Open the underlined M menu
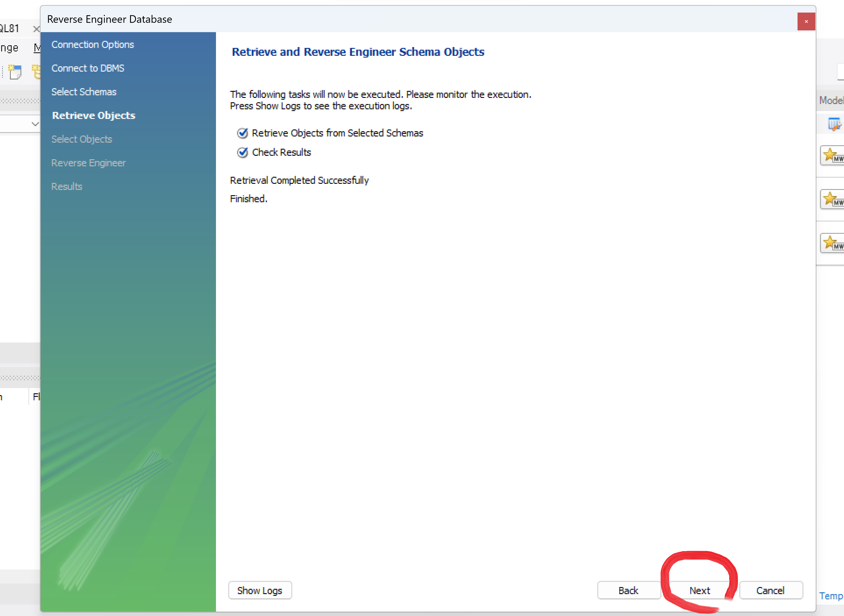844x616 pixels. point(37,48)
